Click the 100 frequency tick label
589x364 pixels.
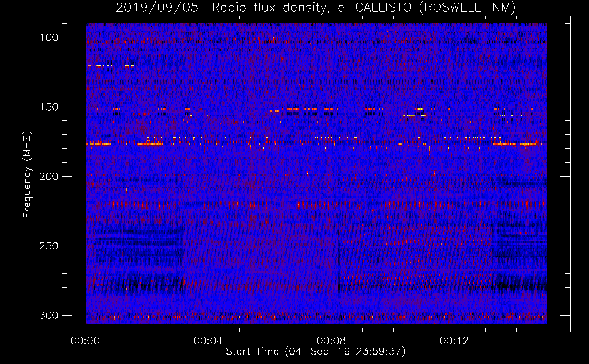(49, 37)
